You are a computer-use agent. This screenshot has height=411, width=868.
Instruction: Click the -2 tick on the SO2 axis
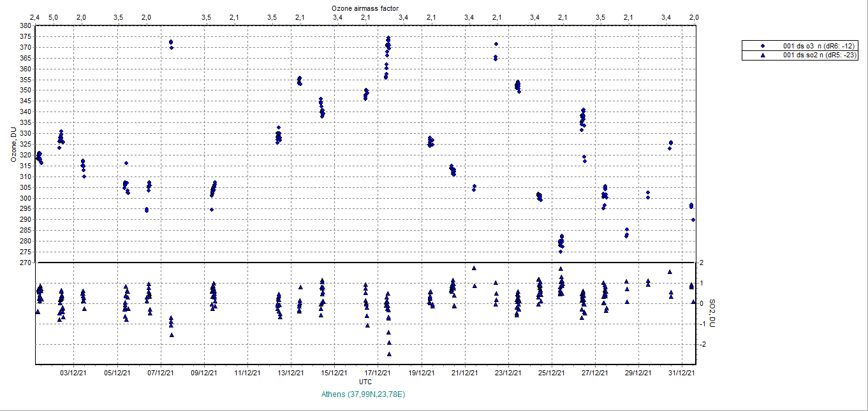701,344
